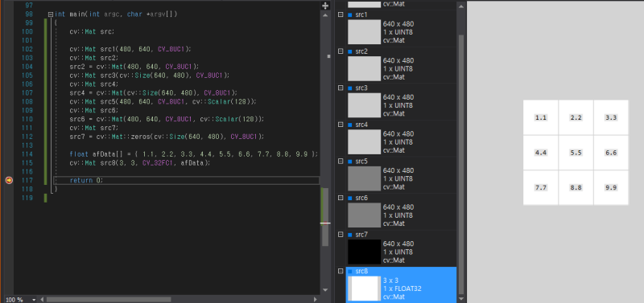This screenshot has height=303, width=644.
Task: Click line number 108 in the margin
Action: pos(27,102)
